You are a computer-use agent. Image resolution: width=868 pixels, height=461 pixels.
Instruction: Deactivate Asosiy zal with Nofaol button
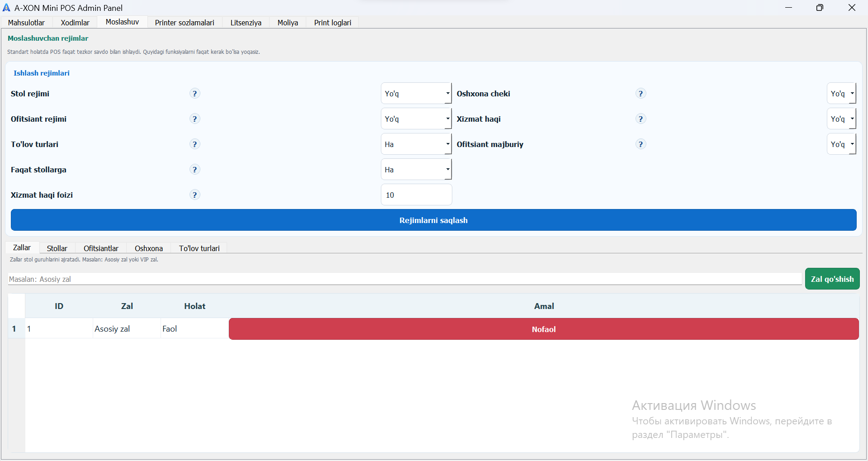click(543, 329)
